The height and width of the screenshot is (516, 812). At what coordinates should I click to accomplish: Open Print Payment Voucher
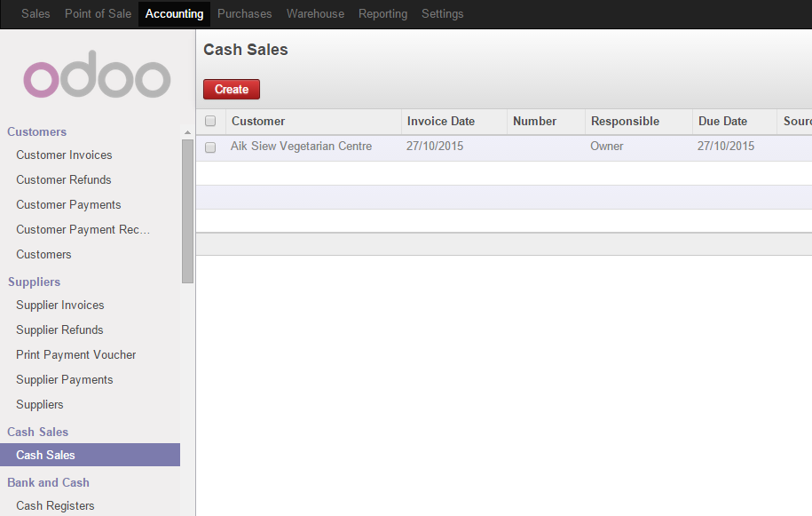click(x=77, y=354)
